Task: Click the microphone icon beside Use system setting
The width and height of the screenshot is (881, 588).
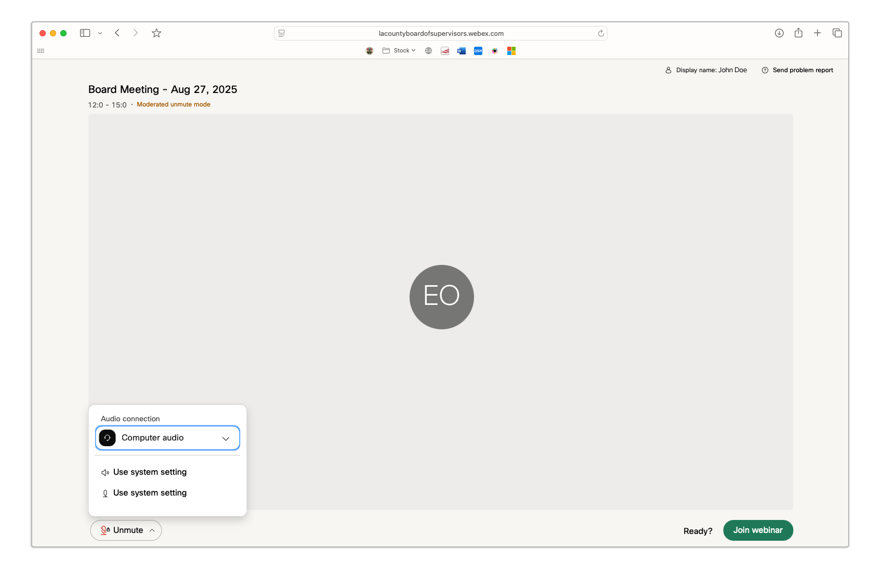Action: click(x=105, y=493)
